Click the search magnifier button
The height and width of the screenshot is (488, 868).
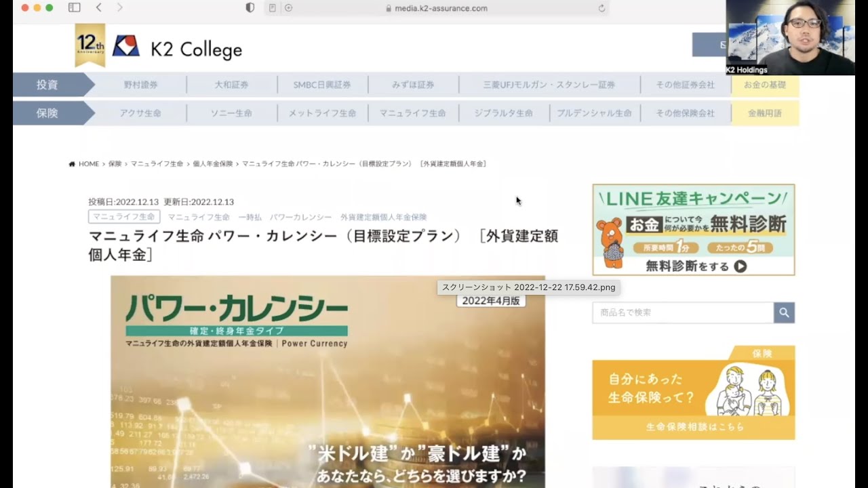click(x=784, y=312)
